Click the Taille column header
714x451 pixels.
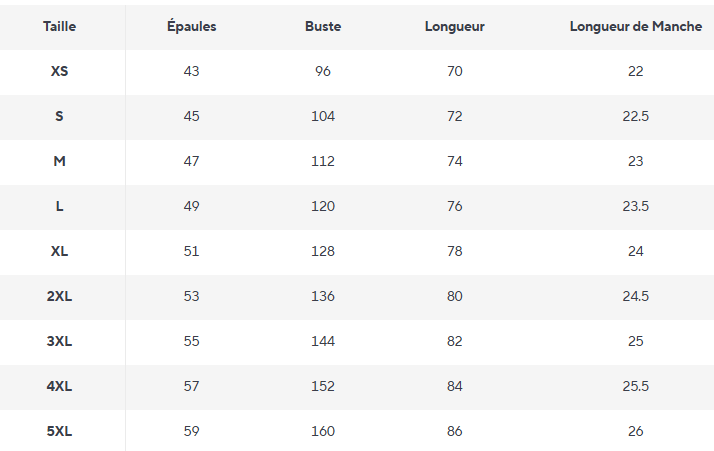[x=59, y=26]
